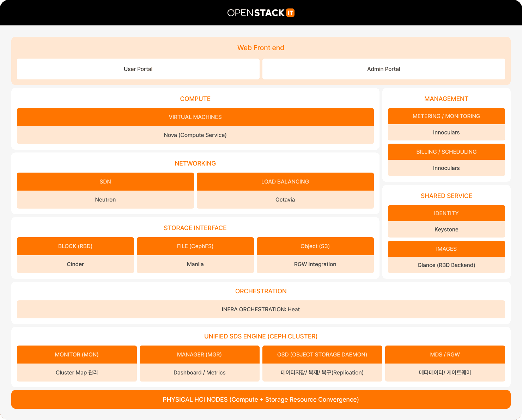Click the LOAD BALANCING header
Screen dimensions: 522x420
point(285,182)
